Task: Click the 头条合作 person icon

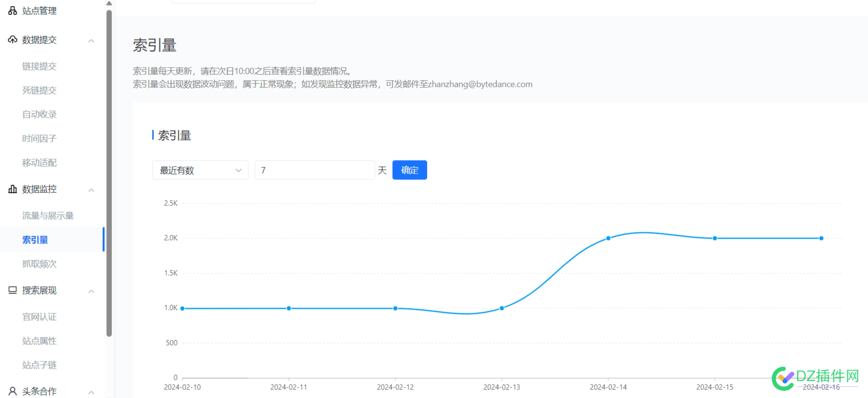Action: (13, 391)
